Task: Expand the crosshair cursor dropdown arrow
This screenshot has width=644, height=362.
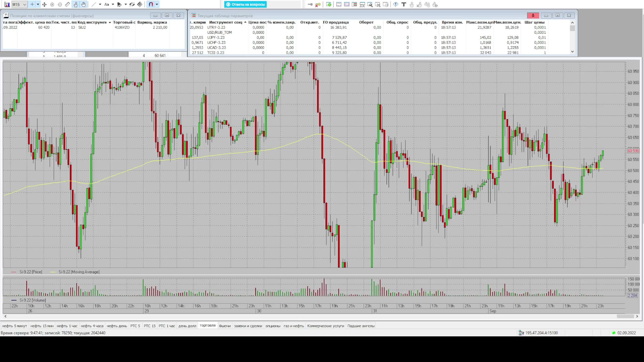Action: [x=38, y=5]
